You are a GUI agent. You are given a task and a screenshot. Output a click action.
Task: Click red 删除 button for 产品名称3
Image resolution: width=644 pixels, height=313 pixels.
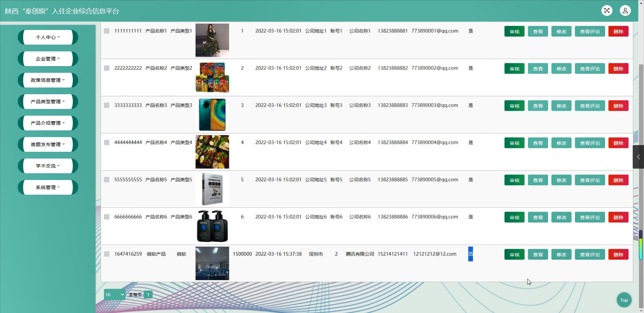[618, 106]
